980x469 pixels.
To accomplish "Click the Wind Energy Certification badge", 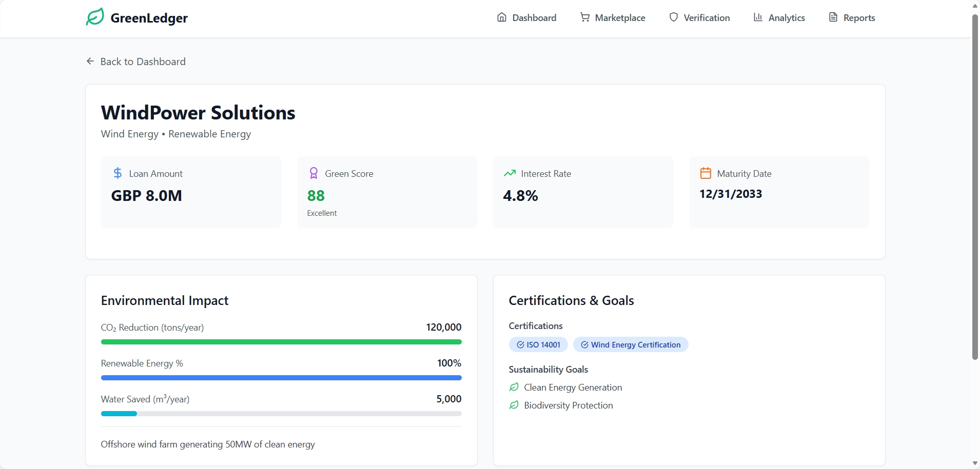I will 631,345.
